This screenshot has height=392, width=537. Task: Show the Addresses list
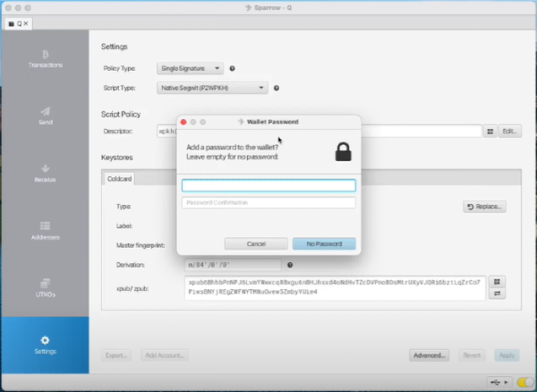click(45, 230)
